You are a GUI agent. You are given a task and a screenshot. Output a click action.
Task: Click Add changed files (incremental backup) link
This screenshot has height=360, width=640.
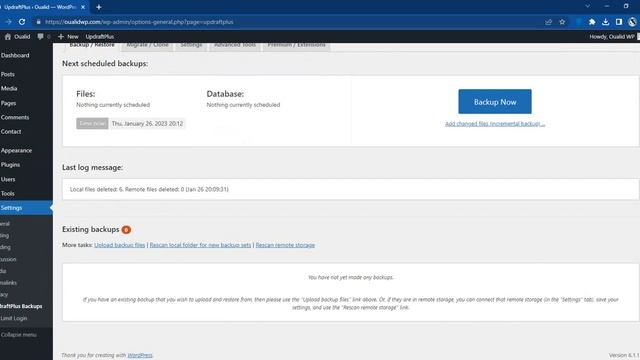[x=495, y=124]
